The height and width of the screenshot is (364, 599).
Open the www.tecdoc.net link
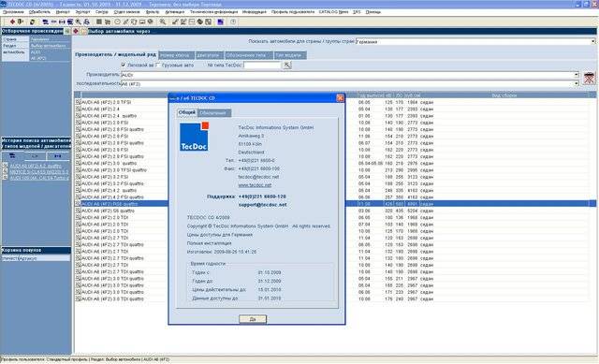(255, 185)
